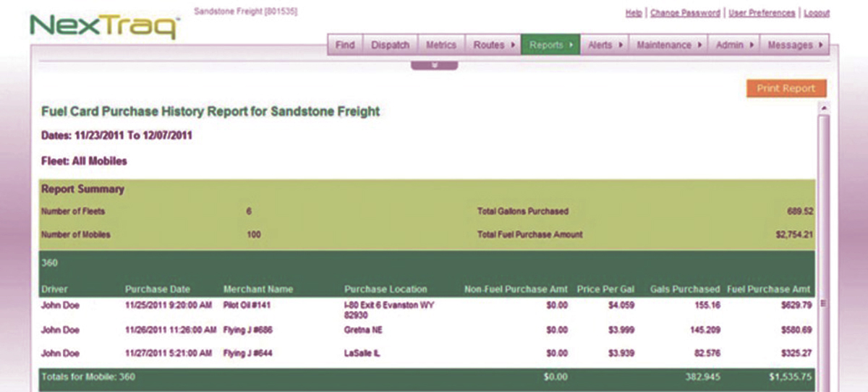868x392 pixels.
Task: Click the $325.27 fuel purchase amount
Action: tap(796, 354)
